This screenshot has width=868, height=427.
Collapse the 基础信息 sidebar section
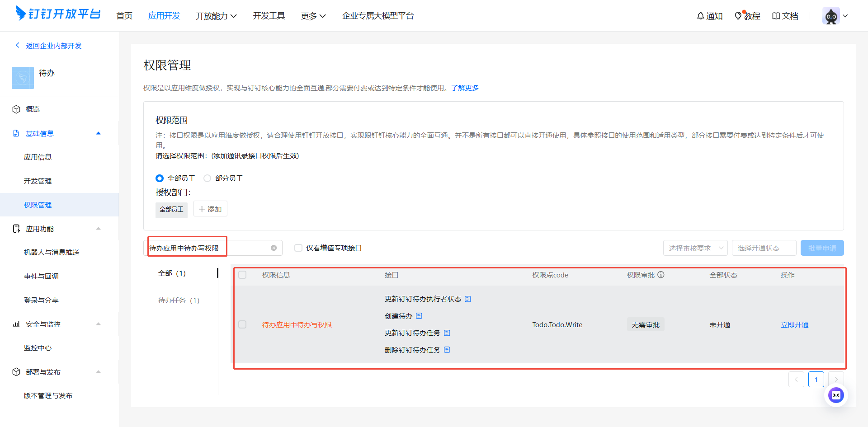pos(98,133)
